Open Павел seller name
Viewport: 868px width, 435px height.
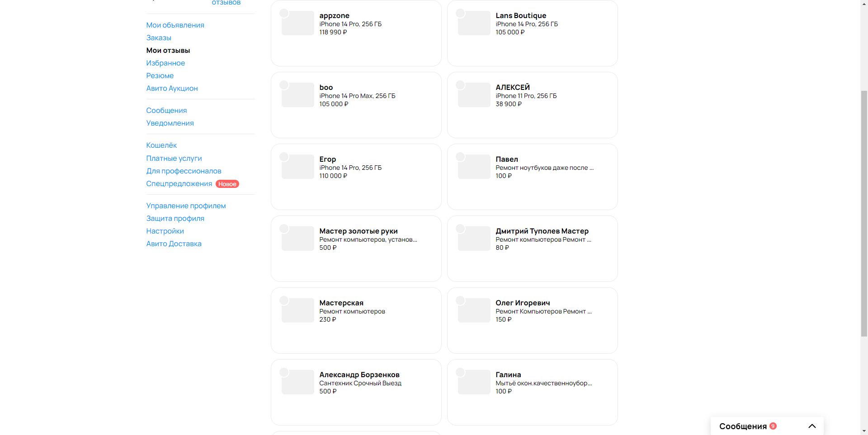click(507, 159)
